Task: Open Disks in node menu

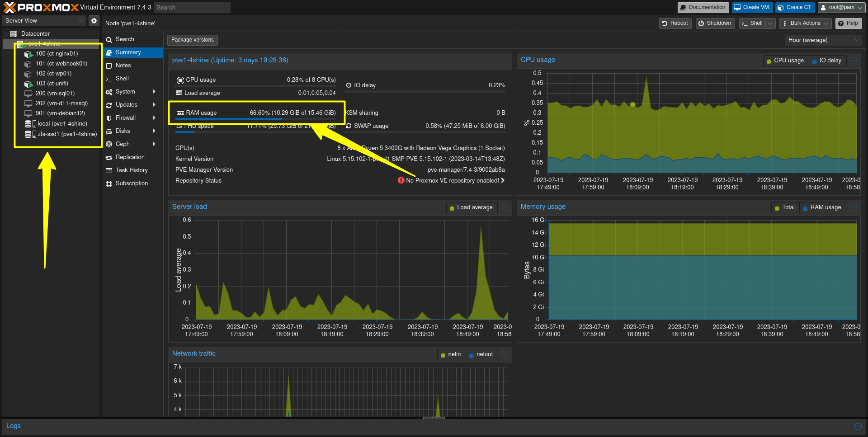Action: pos(132,131)
